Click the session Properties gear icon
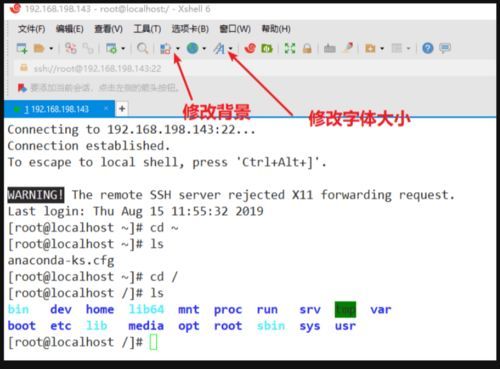The image size is (500, 369). (x=111, y=49)
